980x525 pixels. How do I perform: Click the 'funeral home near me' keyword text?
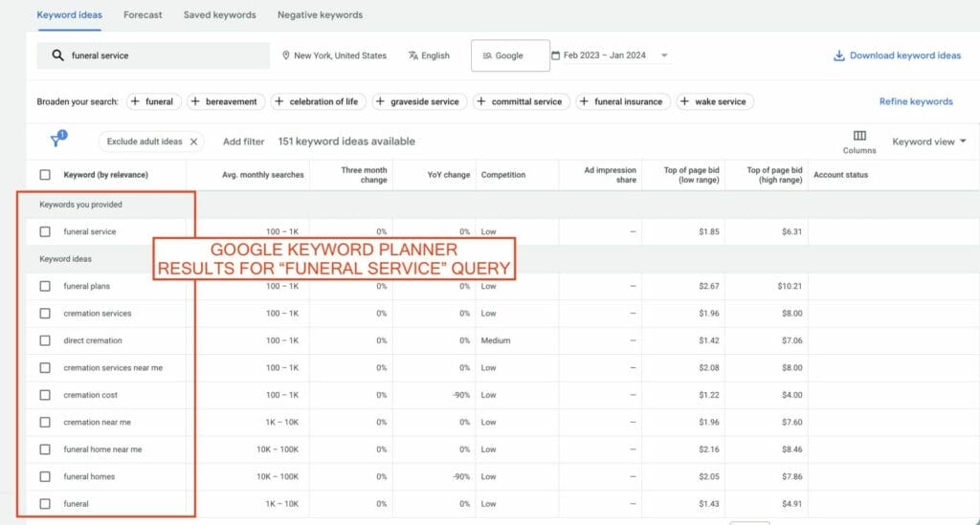click(102, 449)
